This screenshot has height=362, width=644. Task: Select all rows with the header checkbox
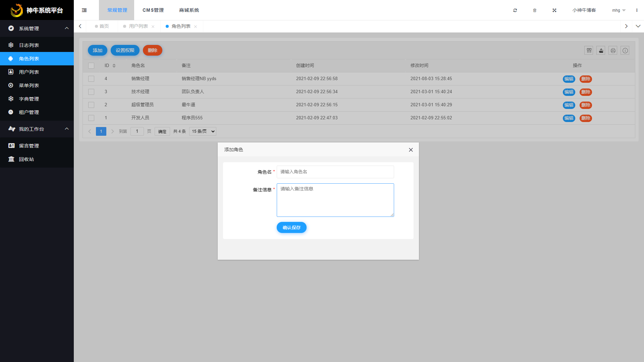click(91, 65)
